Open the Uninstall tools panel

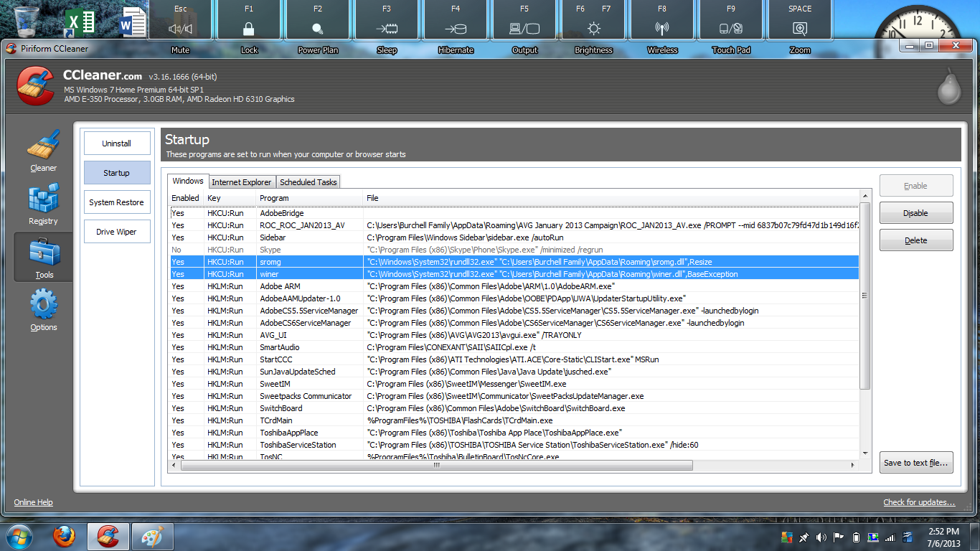pos(116,143)
